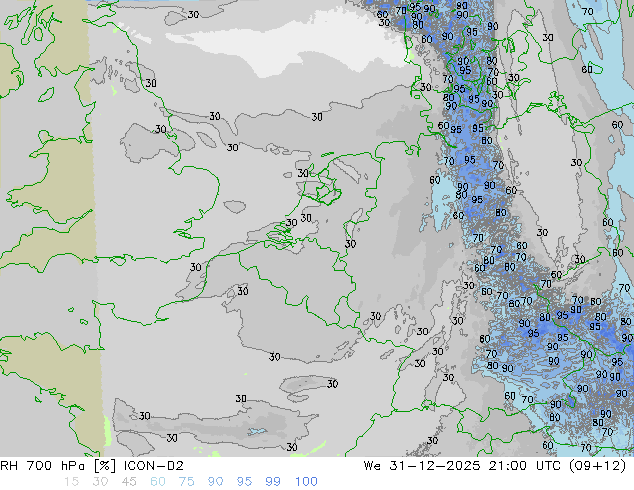
Task: Click the 'ICON-D2' model label
Action: pyautogui.click(x=154, y=466)
